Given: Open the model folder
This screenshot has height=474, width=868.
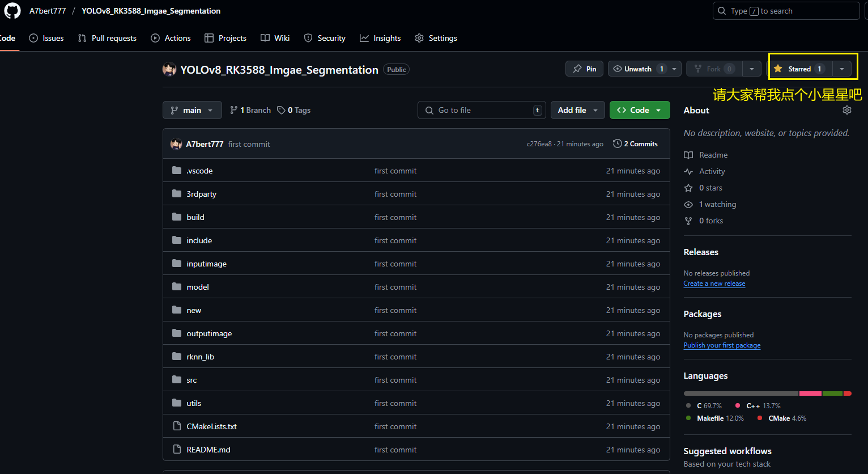Looking at the screenshot, I should pyautogui.click(x=198, y=287).
